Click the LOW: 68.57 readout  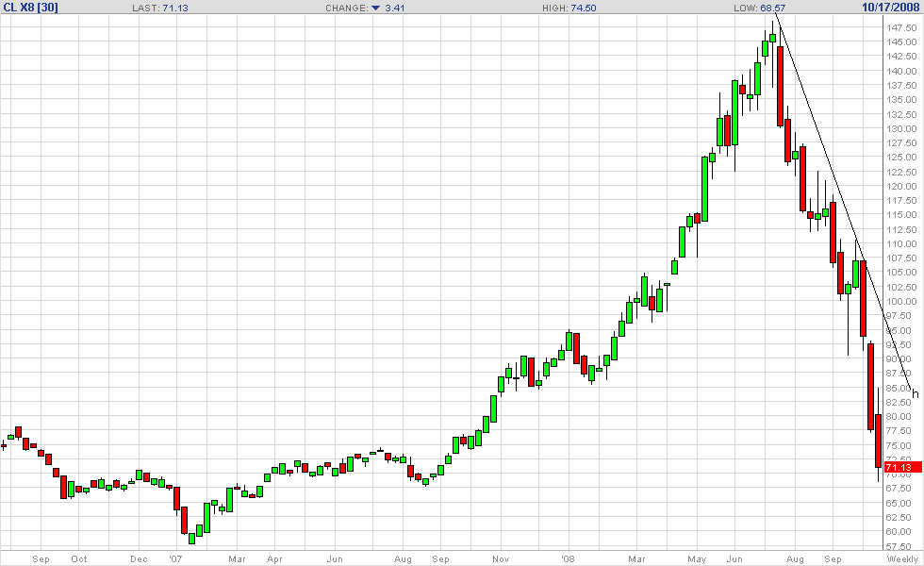[x=760, y=8]
